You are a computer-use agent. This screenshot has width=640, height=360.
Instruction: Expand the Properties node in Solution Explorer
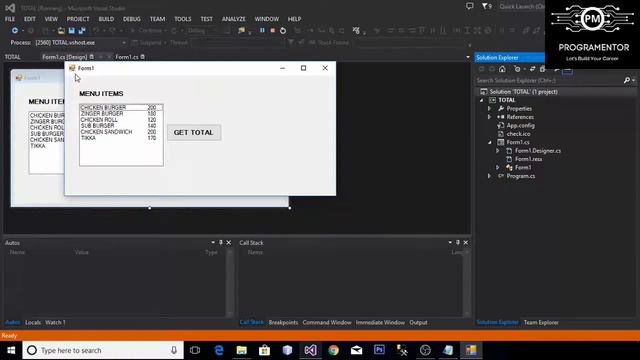click(x=489, y=109)
